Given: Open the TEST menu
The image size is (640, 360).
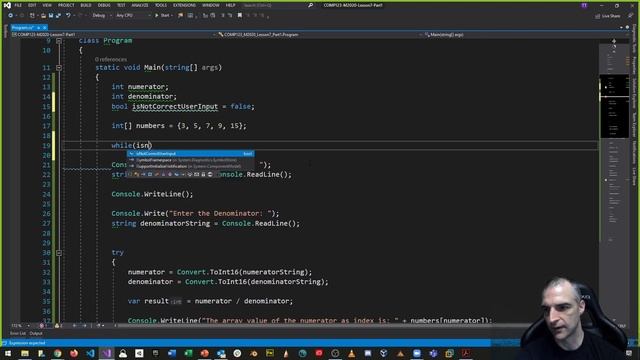Looking at the screenshot, I should tap(121, 5).
